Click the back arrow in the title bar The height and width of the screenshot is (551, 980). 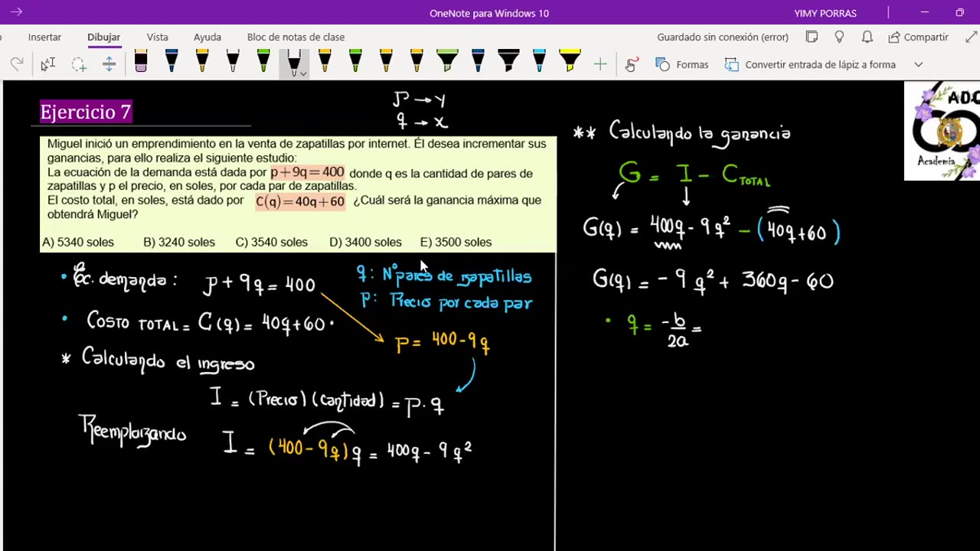tap(16, 12)
